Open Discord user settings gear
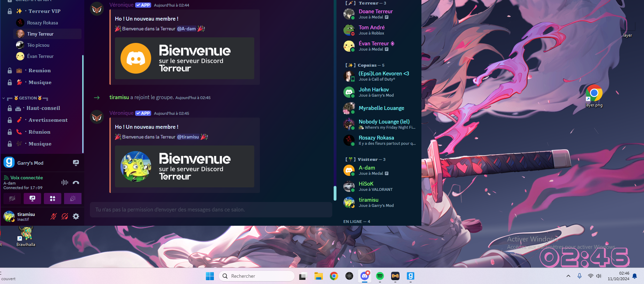 (x=76, y=216)
